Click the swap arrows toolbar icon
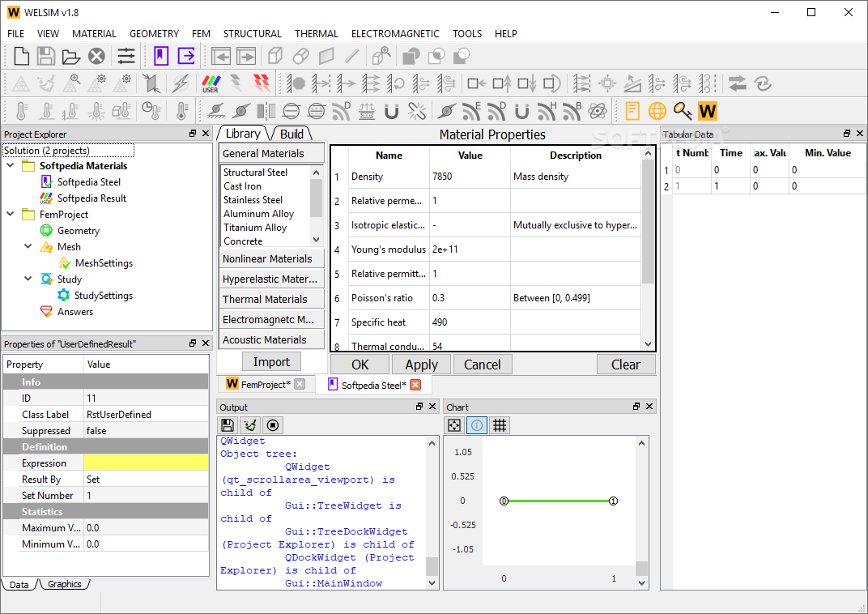Screen dimensions: 868x614 [x=738, y=83]
